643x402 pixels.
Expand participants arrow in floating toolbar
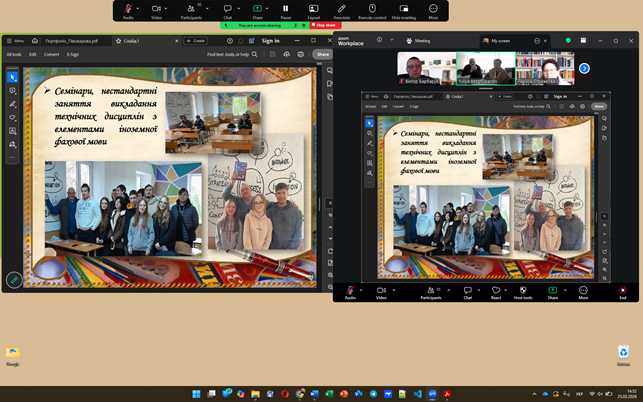pos(207,8)
